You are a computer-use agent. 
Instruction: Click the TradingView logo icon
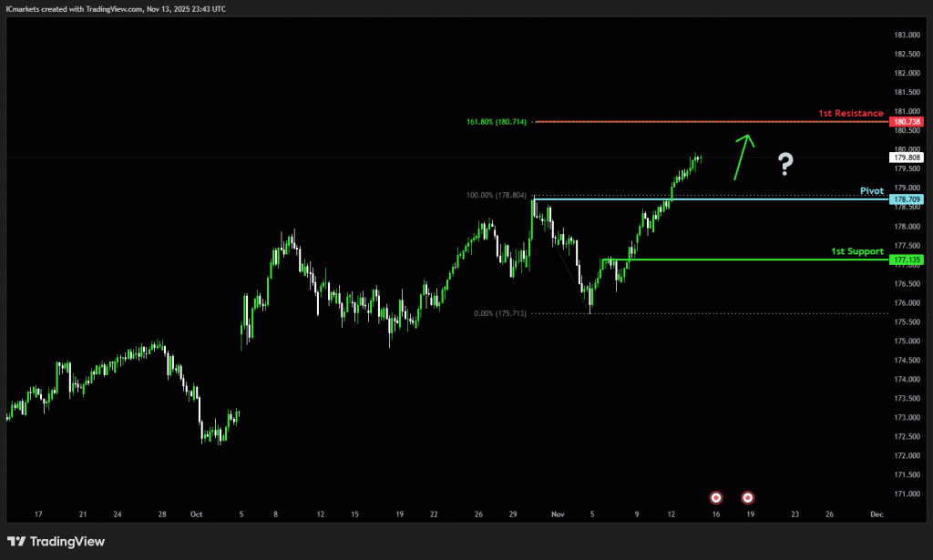16,542
